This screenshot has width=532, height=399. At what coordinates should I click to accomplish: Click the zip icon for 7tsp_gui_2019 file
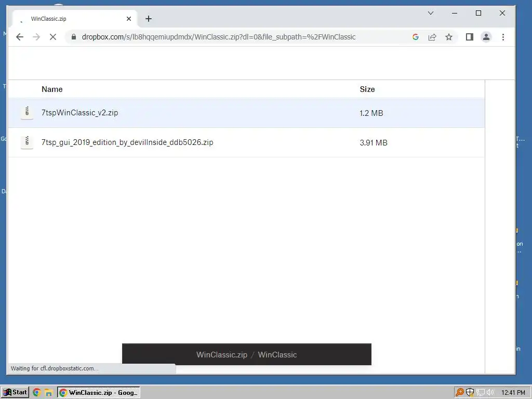[x=27, y=142]
